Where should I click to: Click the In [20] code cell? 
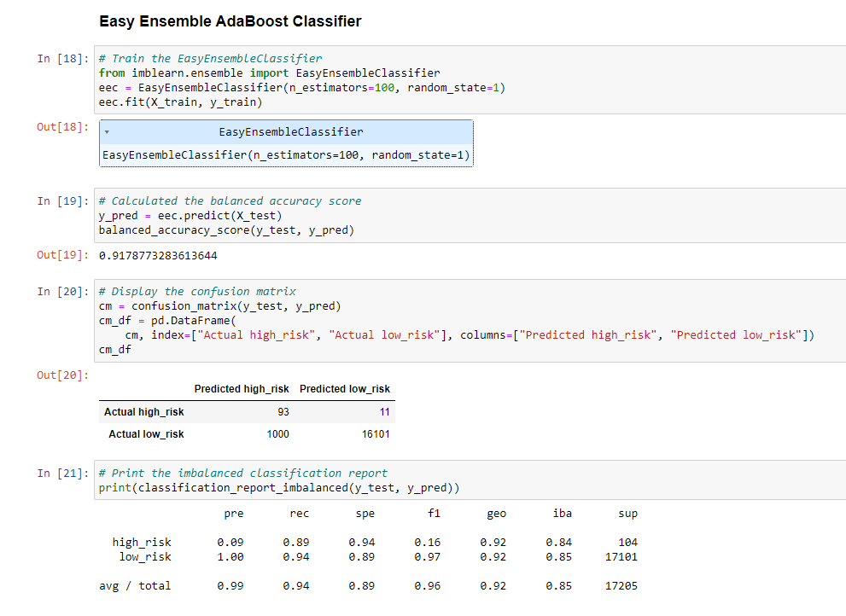pyautogui.click(x=470, y=321)
